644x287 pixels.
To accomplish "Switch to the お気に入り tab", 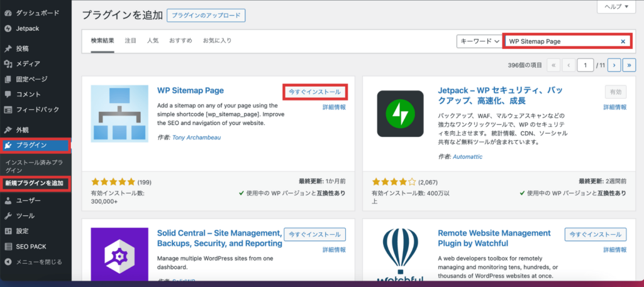I will pyautogui.click(x=217, y=41).
